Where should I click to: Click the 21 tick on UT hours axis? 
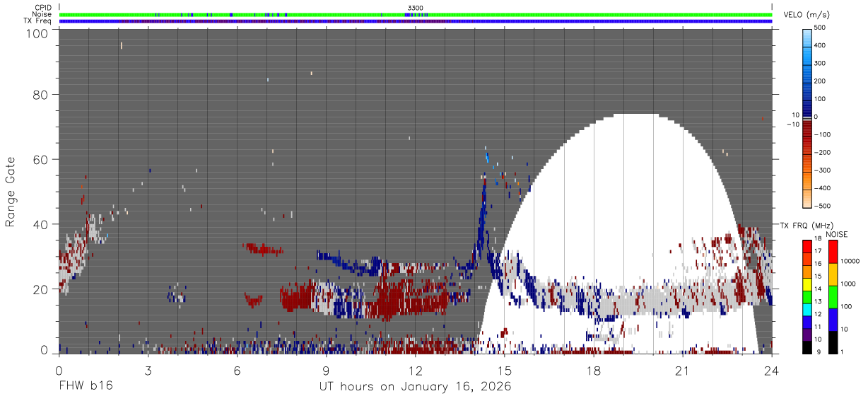pos(683,371)
